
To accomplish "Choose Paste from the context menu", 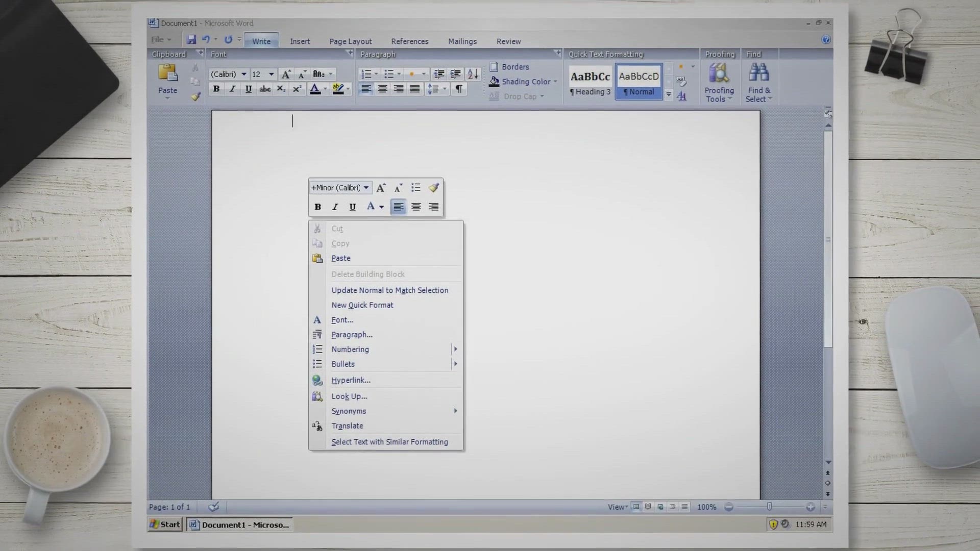I will (386, 258).
